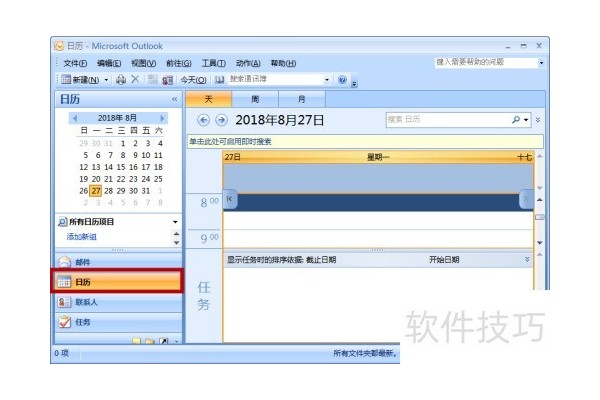Select the 9:00 time slot

(378, 238)
